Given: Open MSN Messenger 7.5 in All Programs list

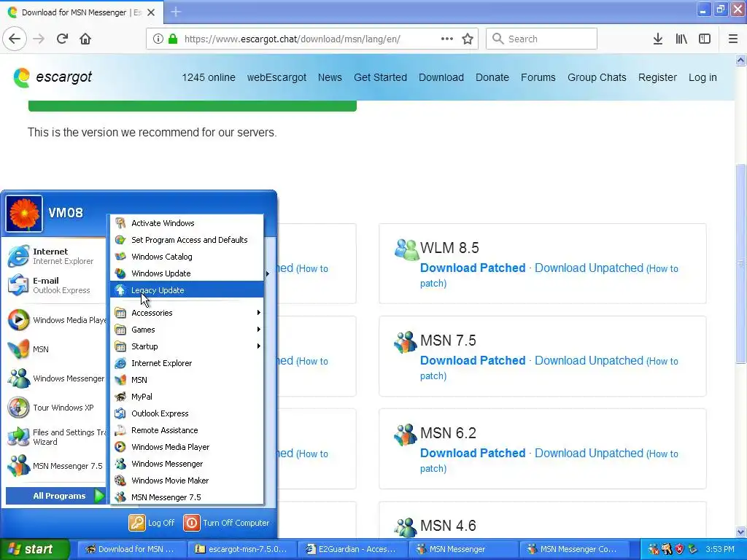Looking at the screenshot, I should 187,497.
